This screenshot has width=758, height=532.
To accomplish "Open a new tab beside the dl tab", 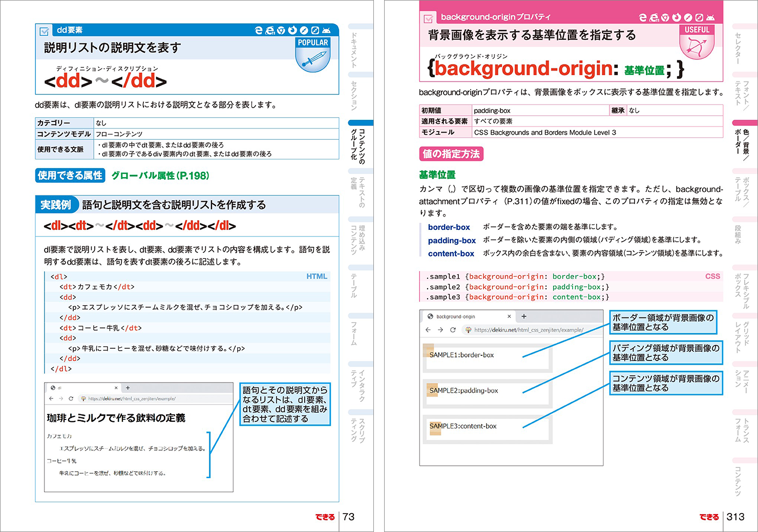I will [128, 388].
